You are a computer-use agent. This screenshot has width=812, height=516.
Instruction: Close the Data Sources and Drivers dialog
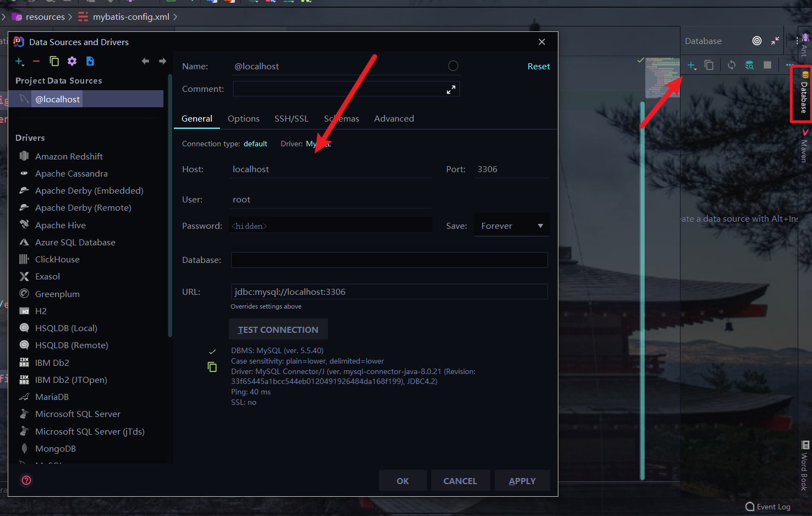(x=542, y=42)
